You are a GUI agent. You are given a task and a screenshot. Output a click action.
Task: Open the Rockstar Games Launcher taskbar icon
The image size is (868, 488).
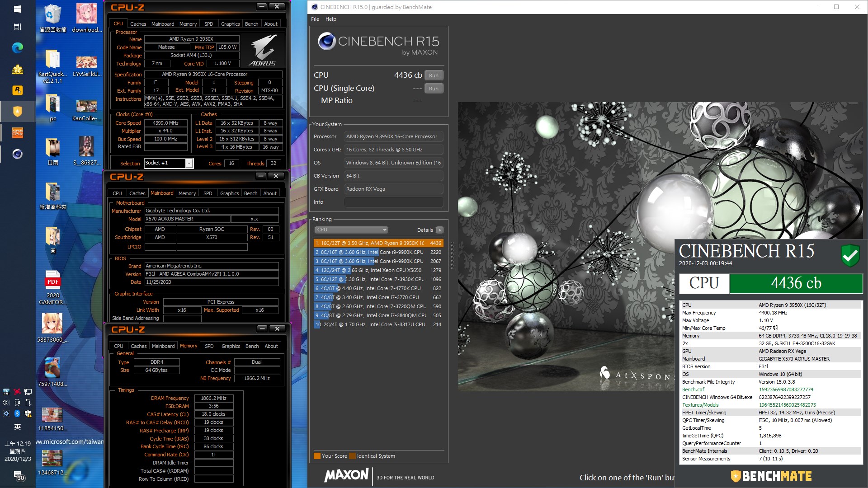pos(18,90)
